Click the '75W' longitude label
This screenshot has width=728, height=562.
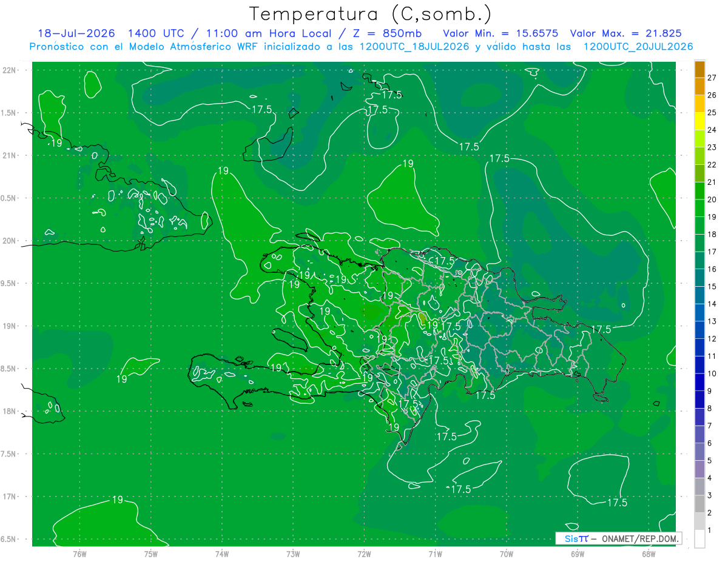151,554
